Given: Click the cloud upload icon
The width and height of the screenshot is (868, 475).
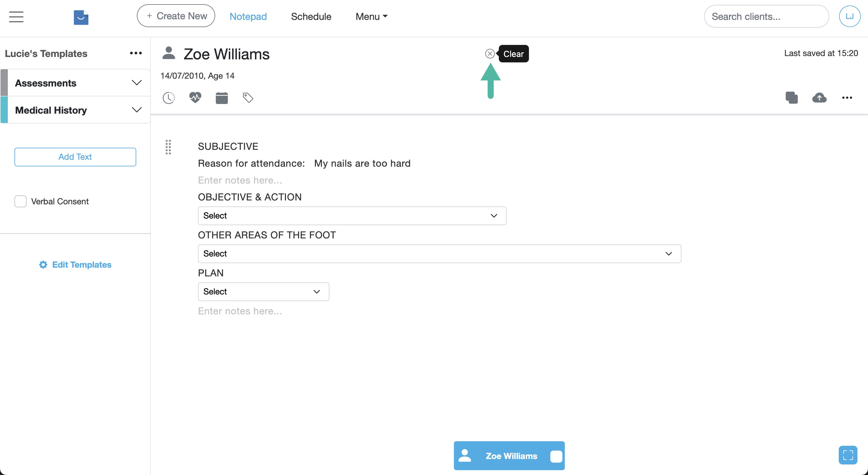Looking at the screenshot, I should click(819, 98).
